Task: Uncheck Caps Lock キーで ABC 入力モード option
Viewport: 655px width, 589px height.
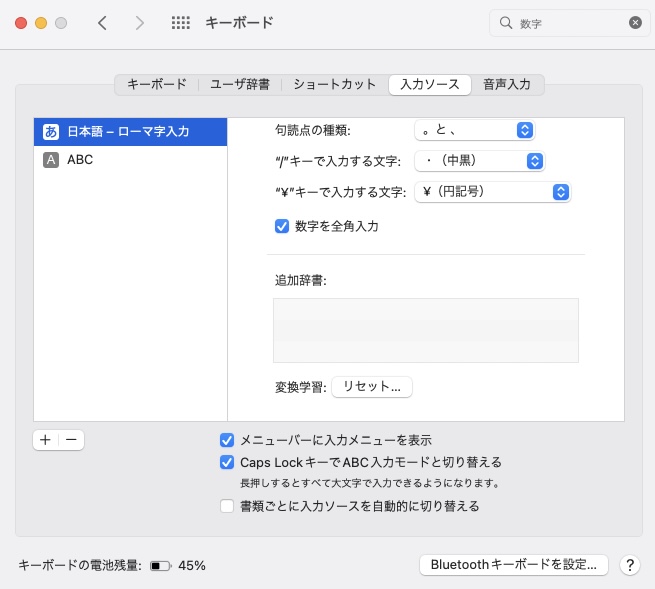Action: [227, 462]
